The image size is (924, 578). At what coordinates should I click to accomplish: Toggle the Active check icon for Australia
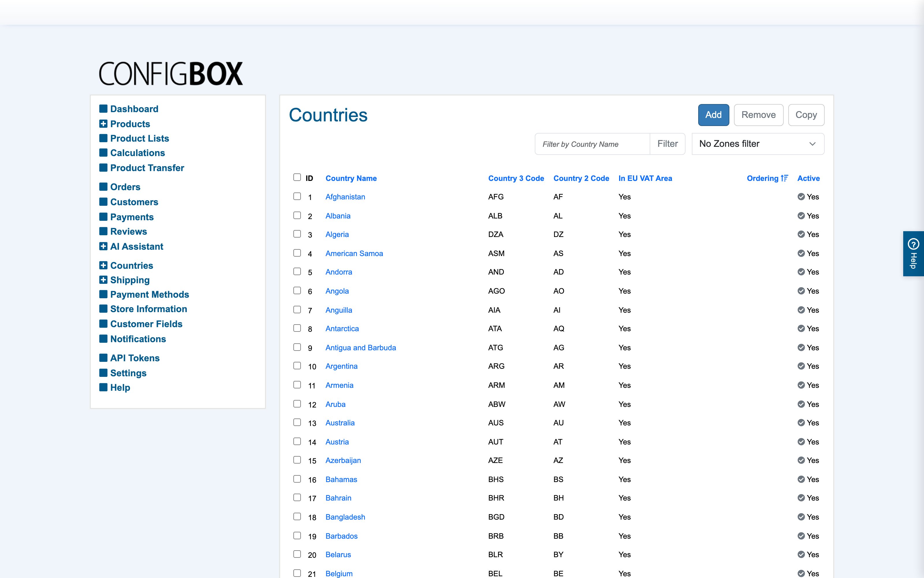tap(801, 423)
